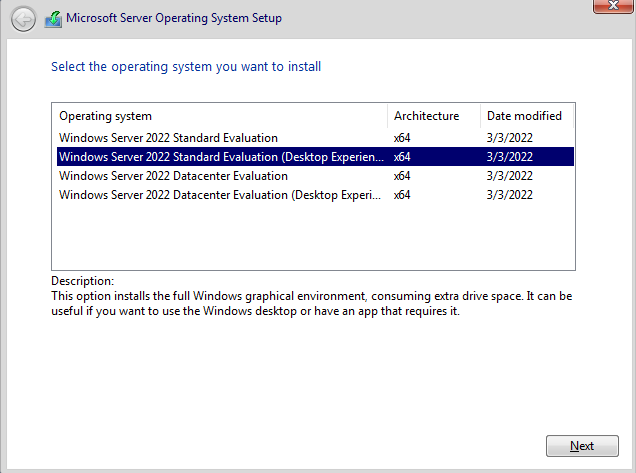Sort by the Operating system column header

coord(219,116)
